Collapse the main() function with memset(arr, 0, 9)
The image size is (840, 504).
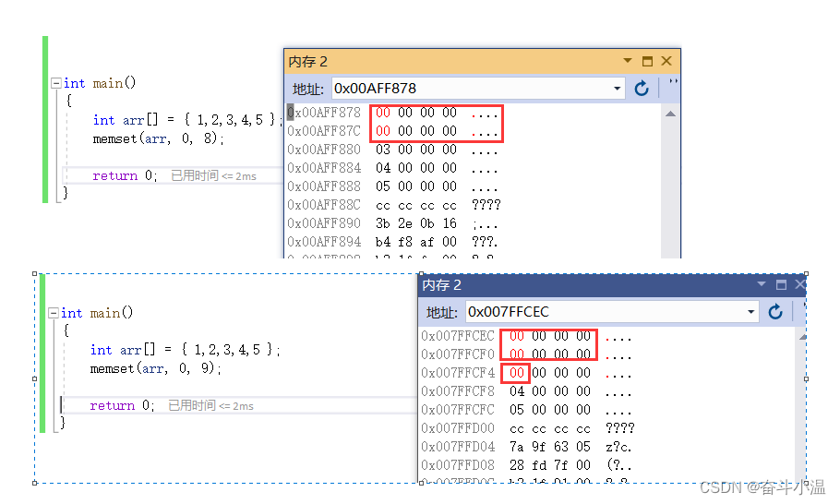53,313
